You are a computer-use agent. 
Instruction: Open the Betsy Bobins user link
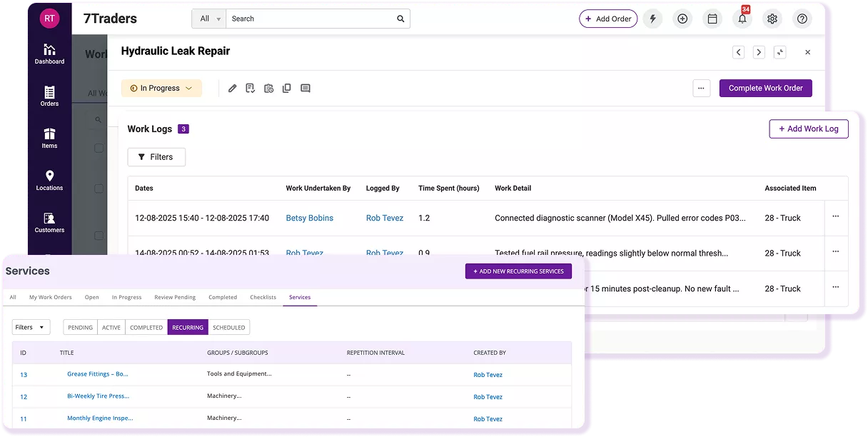[x=309, y=218]
